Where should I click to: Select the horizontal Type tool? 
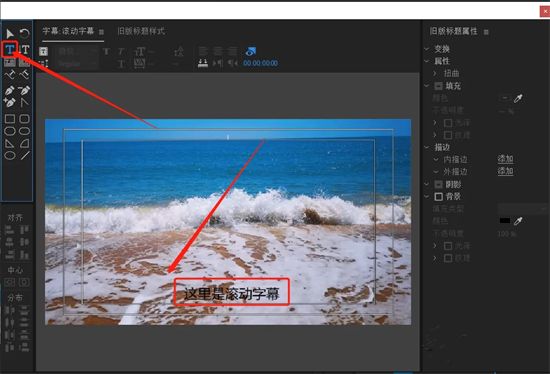coord(10,49)
